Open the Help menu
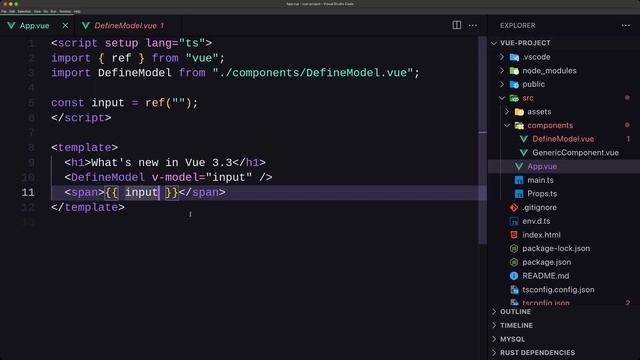The image size is (640, 360). pos(77,11)
